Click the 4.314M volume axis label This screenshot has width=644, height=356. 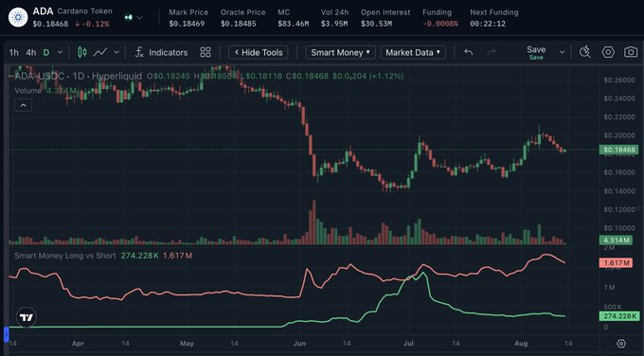click(616, 240)
